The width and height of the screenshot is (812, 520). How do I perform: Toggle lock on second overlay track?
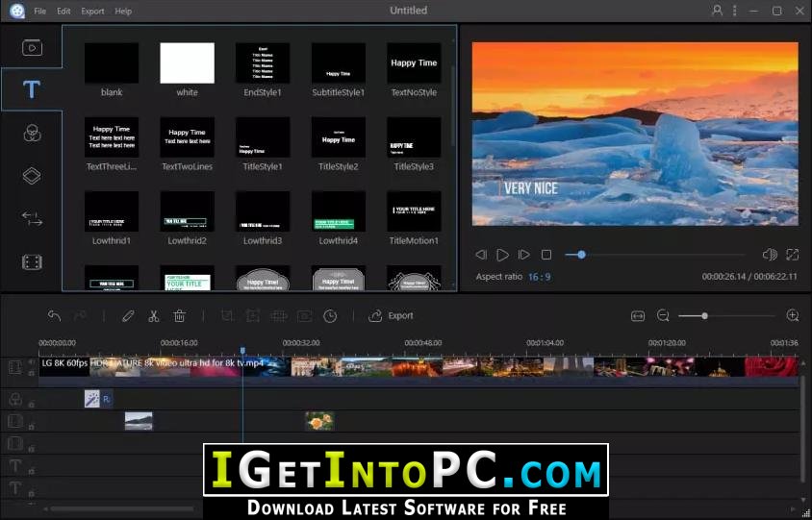[31, 449]
